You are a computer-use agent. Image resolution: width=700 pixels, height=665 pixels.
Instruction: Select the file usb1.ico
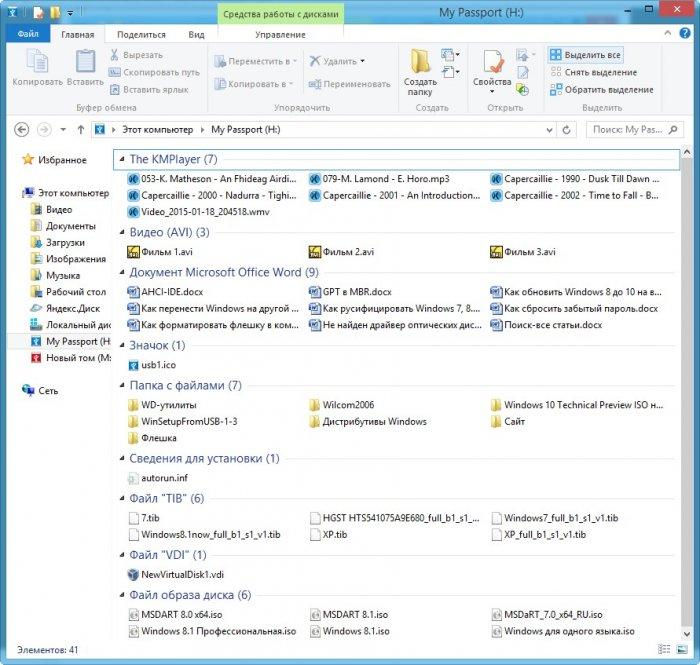point(152,365)
